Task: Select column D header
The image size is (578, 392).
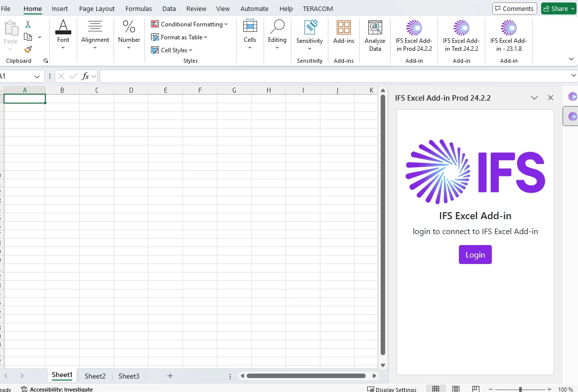Action: (131, 90)
